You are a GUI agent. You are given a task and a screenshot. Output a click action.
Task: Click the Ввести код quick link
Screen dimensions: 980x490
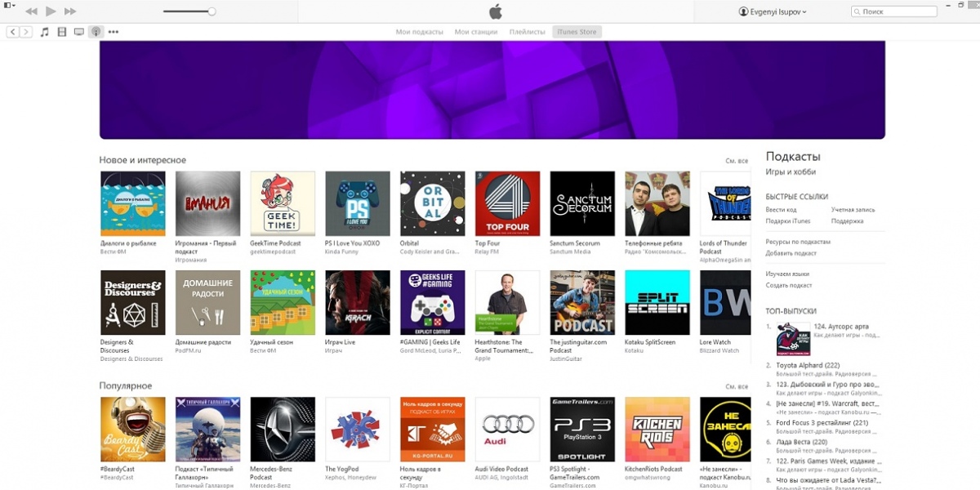pos(781,210)
